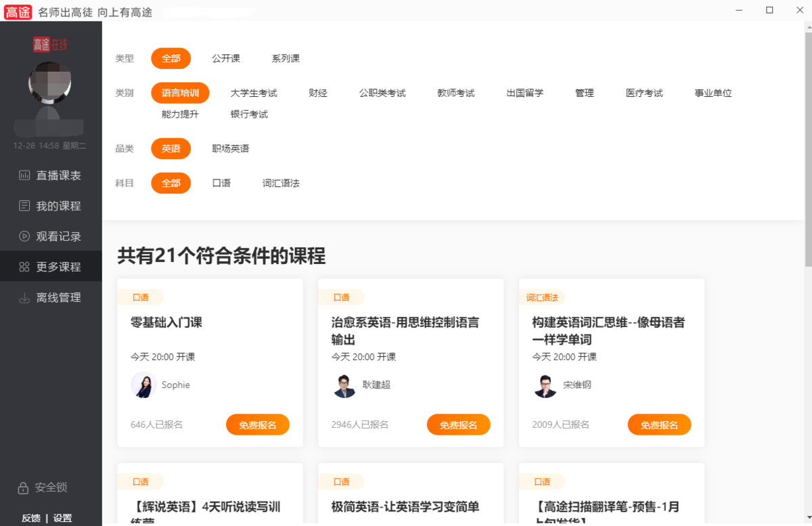The image size is (812, 526).
Task: Open 我的课程 list icon in sidebar
Action: pos(24,206)
